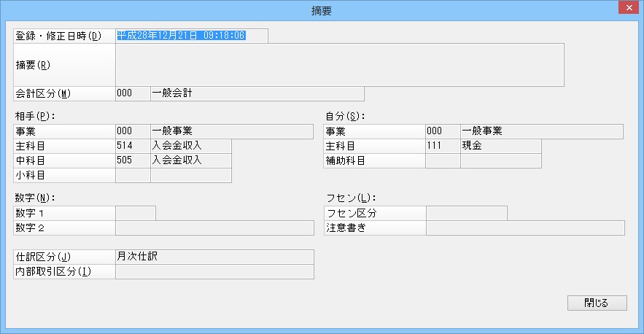Click the 数字1 input field

pyautogui.click(x=136, y=213)
